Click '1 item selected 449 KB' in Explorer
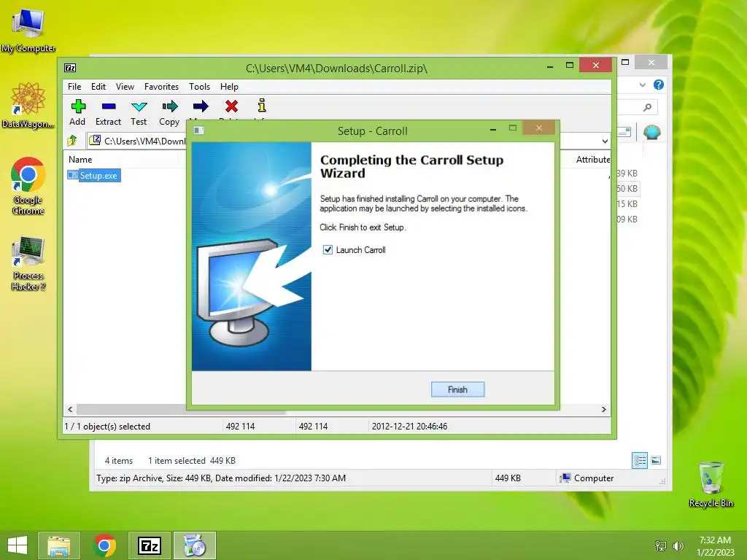Image resolution: width=747 pixels, height=560 pixels. (192, 461)
